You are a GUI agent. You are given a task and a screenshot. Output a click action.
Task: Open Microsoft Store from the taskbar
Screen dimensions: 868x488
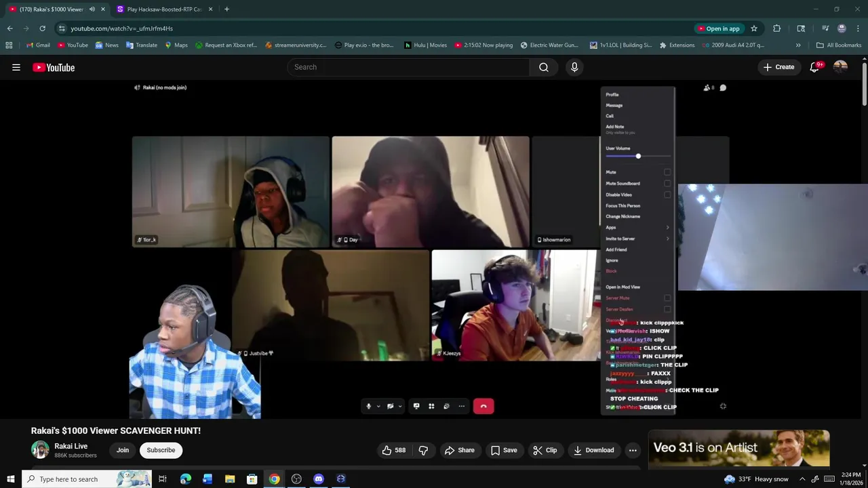(x=252, y=479)
